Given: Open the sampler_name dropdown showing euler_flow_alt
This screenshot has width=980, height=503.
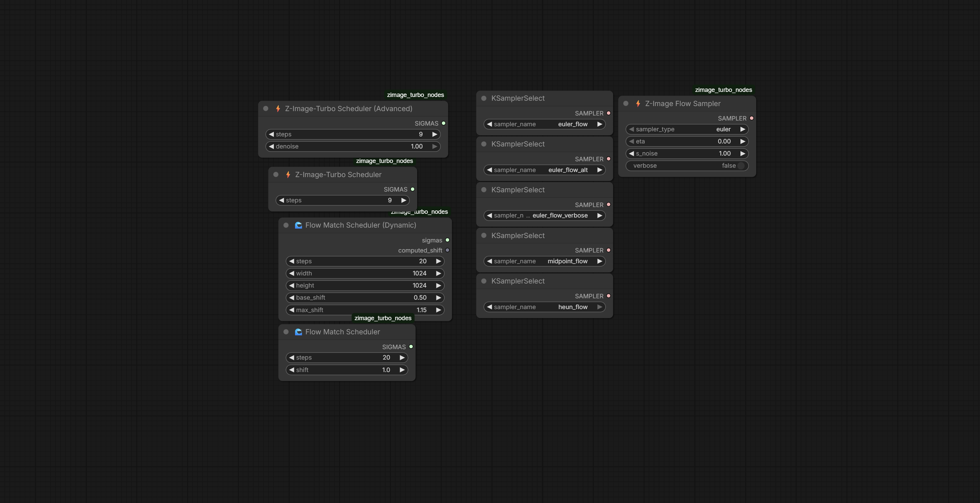Looking at the screenshot, I should click(544, 170).
